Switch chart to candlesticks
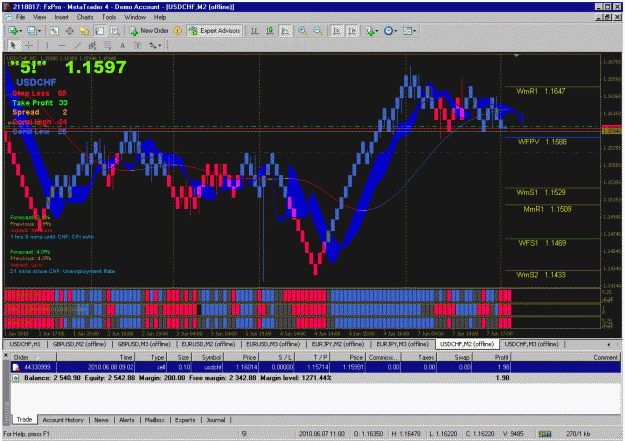 point(270,31)
